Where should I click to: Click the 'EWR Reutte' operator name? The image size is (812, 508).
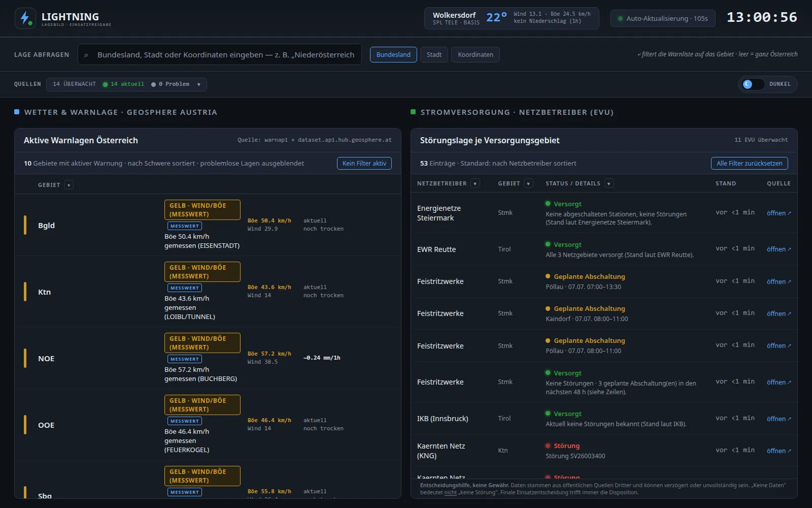click(436, 249)
